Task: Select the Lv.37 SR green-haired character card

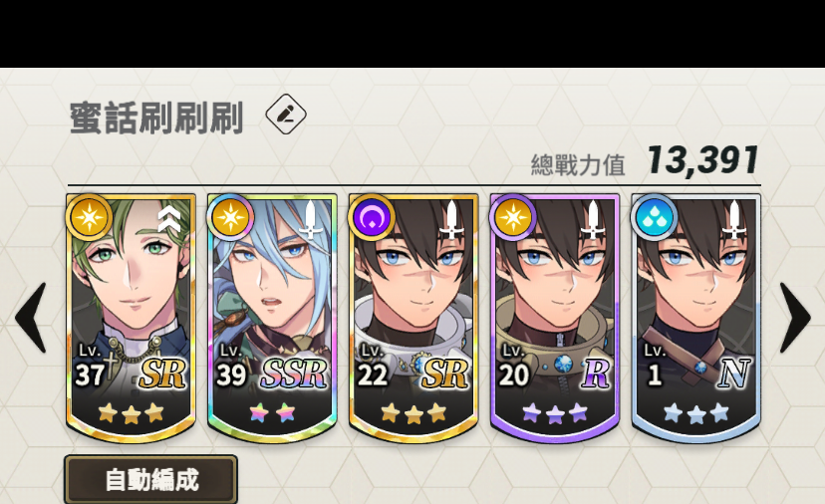Action: 131,318
